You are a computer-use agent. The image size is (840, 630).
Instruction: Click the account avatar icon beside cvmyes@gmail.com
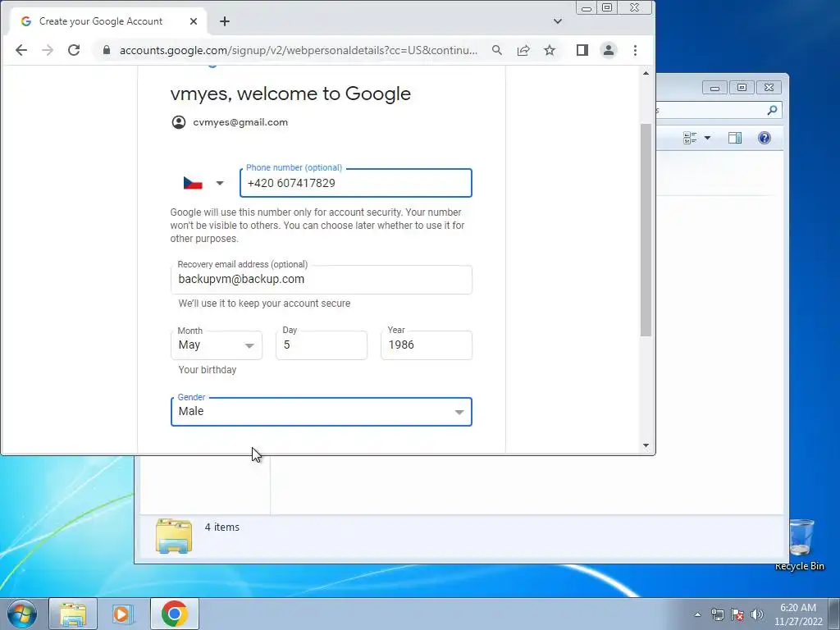click(178, 122)
